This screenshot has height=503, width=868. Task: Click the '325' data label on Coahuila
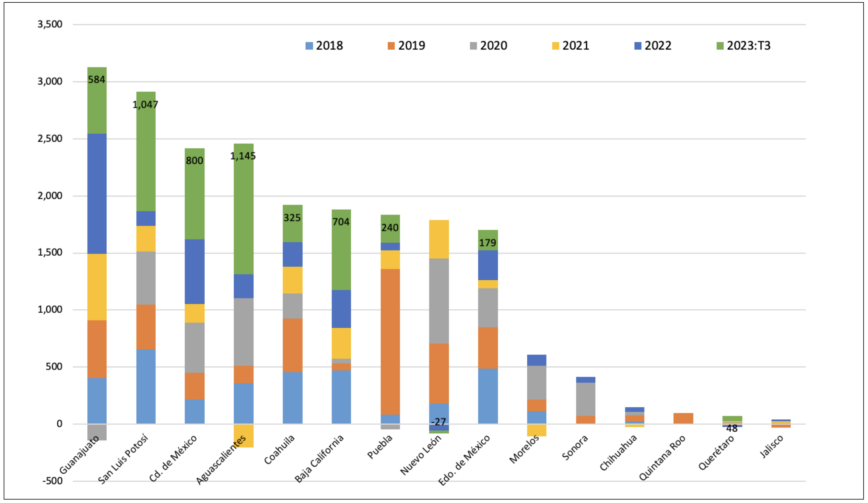pyautogui.click(x=292, y=218)
